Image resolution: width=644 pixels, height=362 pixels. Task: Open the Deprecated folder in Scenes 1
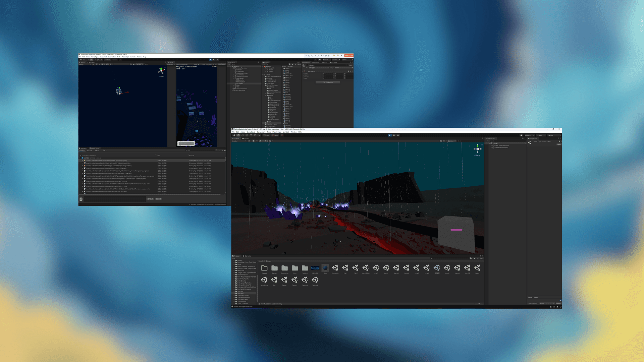pos(284,268)
